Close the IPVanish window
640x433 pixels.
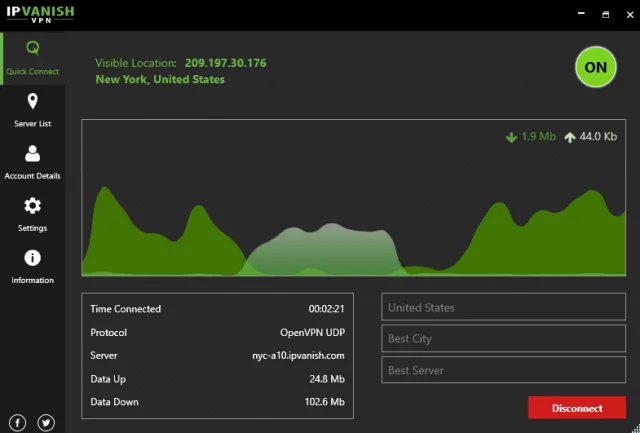coord(630,15)
